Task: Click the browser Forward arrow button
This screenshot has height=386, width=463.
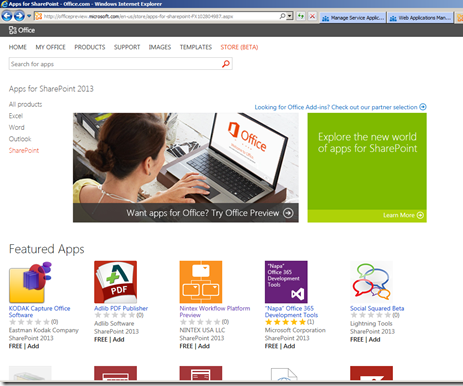Action: coord(19,16)
